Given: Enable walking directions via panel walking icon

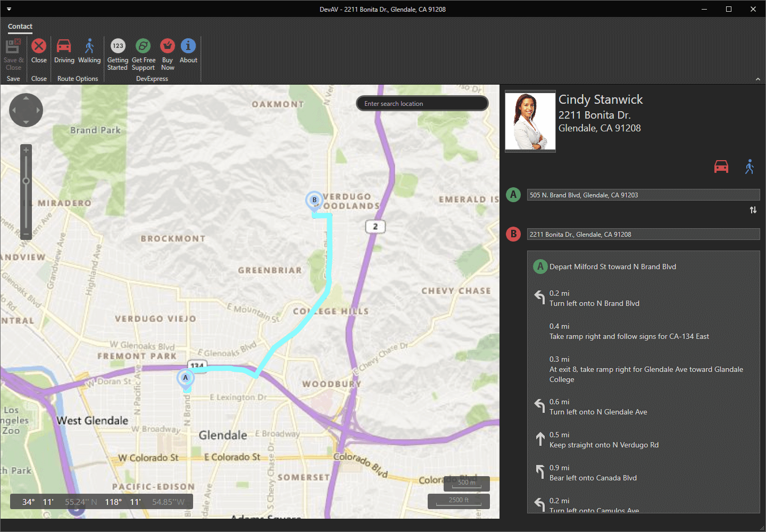Looking at the screenshot, I should tap(750, 167).
